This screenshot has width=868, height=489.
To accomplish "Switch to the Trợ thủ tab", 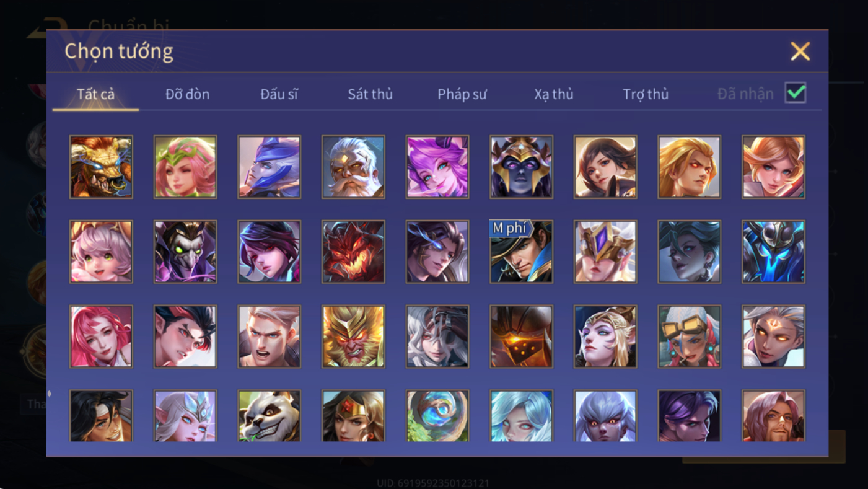I will coord(646,94).
